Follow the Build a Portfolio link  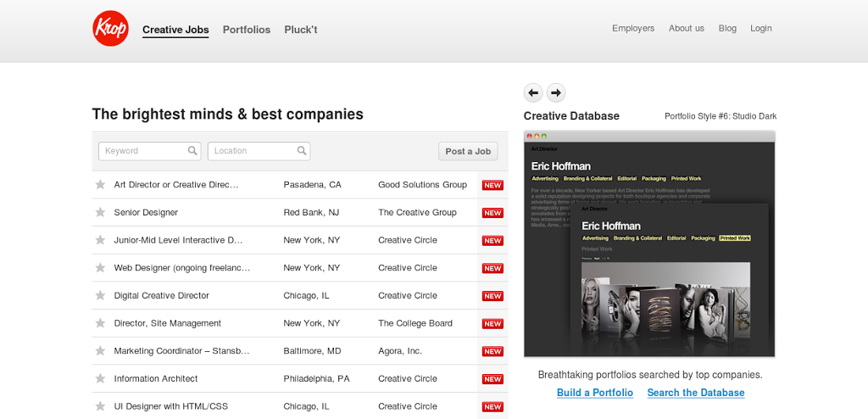595,393
